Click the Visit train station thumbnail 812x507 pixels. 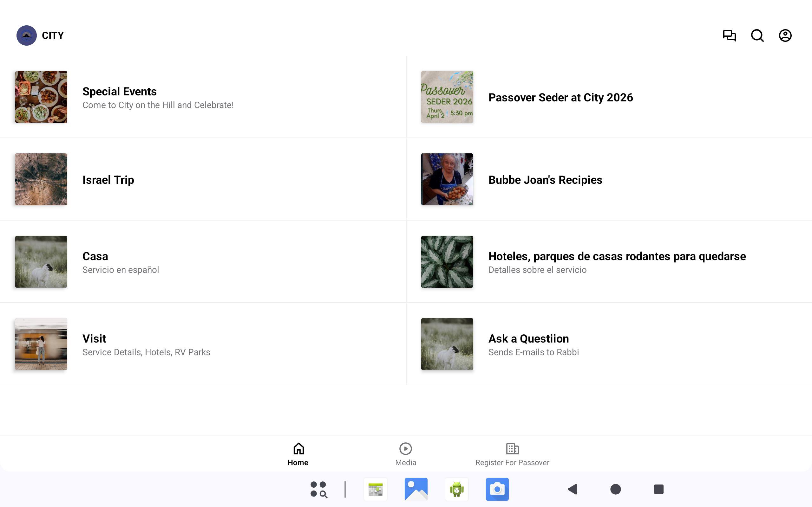(x=41, y=344)
